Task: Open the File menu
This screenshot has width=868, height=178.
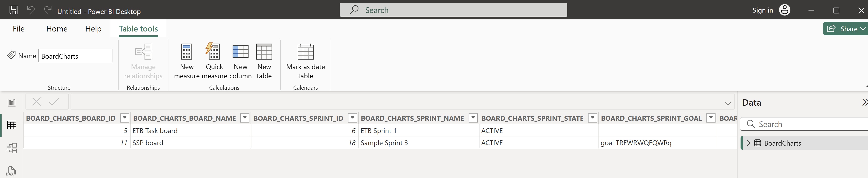Action: tap(18, 29)
